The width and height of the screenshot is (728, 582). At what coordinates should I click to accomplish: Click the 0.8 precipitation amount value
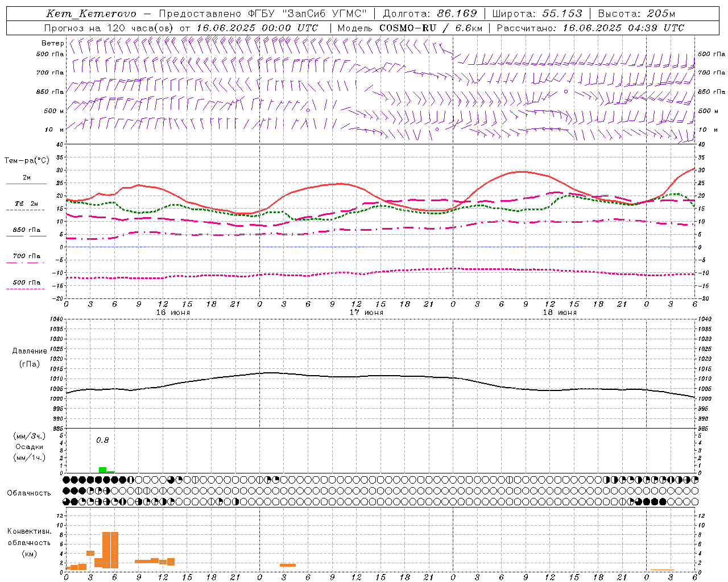pyautogui.click(x=102, y=440)
